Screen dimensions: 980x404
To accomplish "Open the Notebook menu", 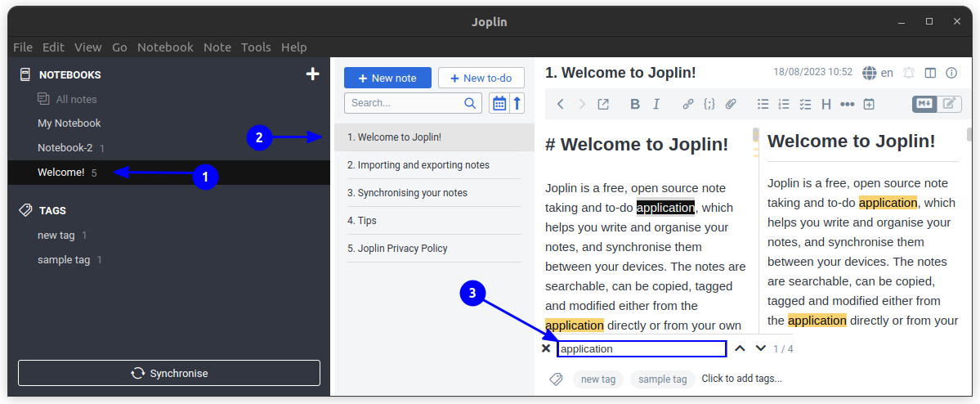I will pos(165,47).
